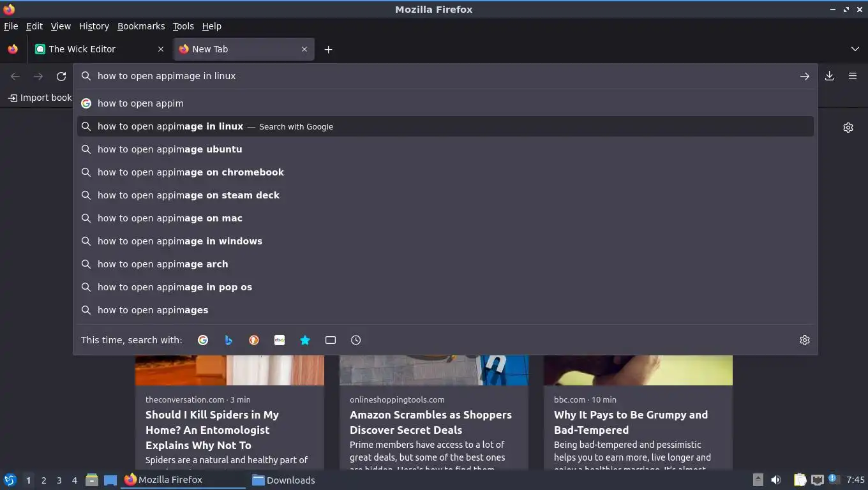Click Mozilla Firefox taskbar entry

tap(183, 480)
